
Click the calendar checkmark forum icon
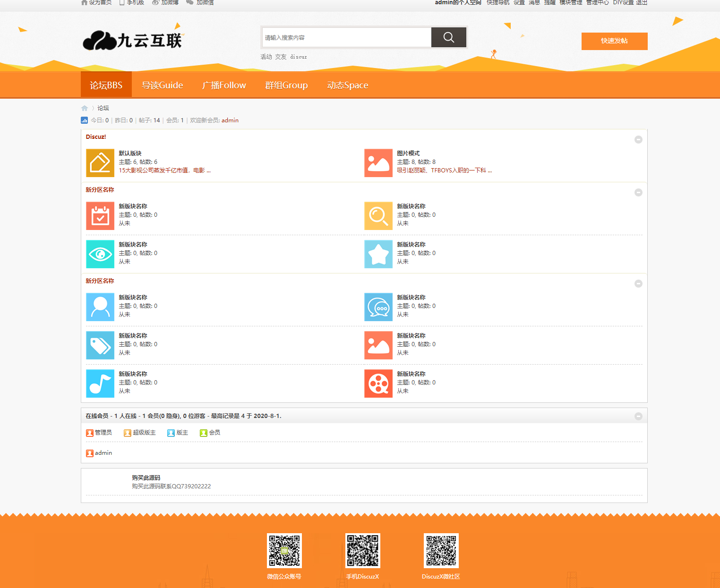[100, 216]
